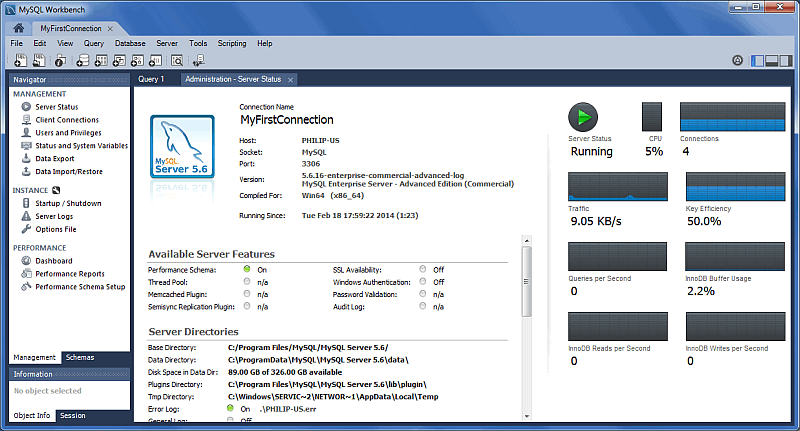Image resolution: width=800 pixels, height=431 pixels.
Task: Close the Administration - Server Status tab
Action: (x=290, y=79)
